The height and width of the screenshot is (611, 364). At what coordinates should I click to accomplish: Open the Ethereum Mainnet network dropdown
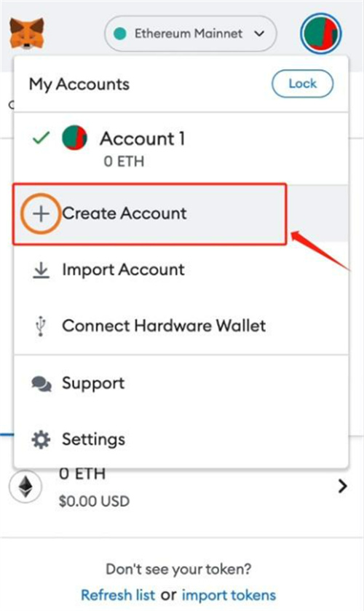[191, 33]
